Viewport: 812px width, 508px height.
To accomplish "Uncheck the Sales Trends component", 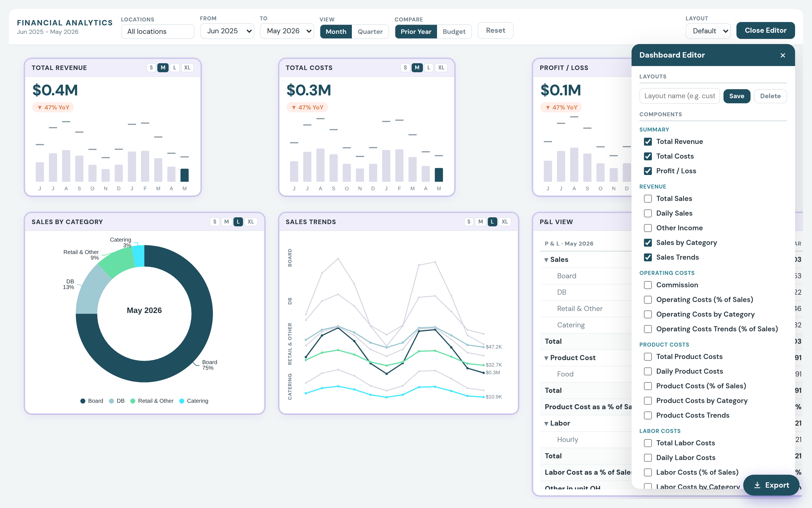I will coord(648,257).
